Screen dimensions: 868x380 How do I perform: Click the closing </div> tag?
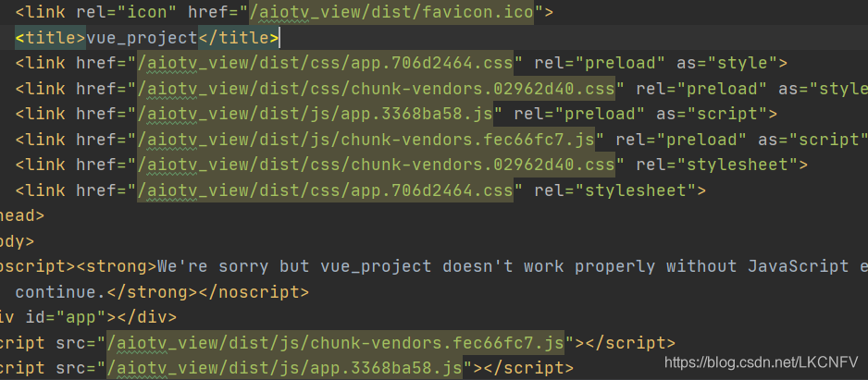[147, 317]
